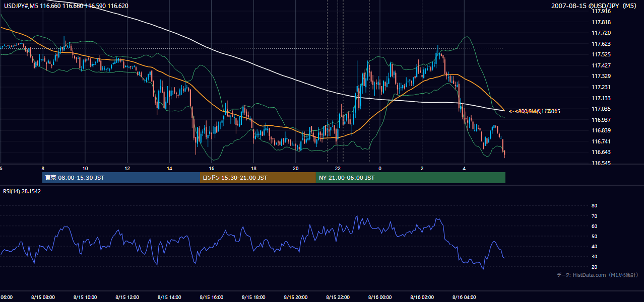Click price axis label 117.231
The image size is (644, 302).
pyautogui.click(x=601, y=87)
